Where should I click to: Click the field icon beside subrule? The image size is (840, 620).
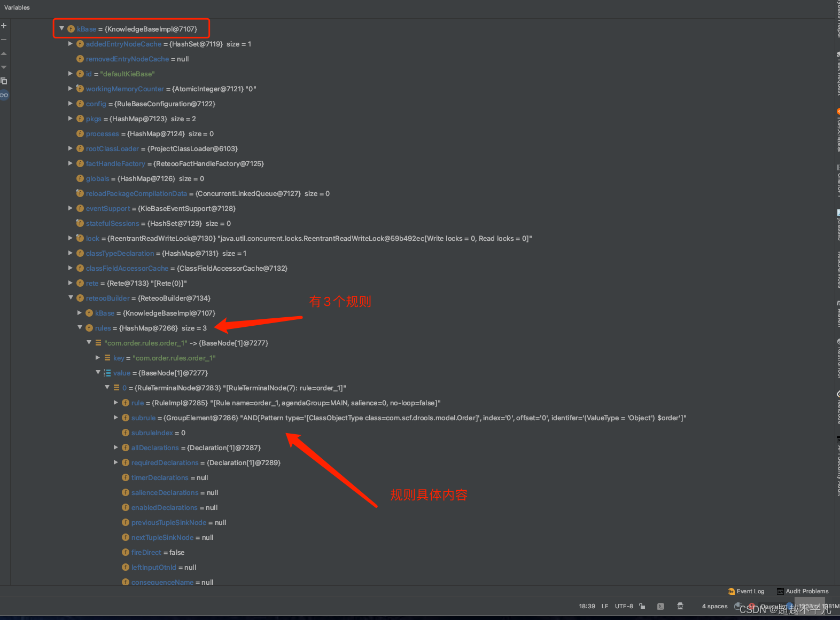tap(126, 418)
